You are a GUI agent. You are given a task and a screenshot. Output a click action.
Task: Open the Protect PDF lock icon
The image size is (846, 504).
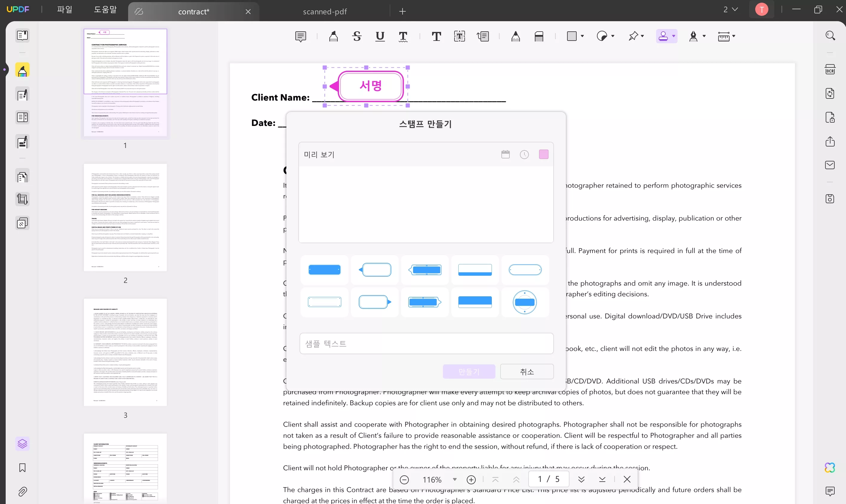click(830, 118)
